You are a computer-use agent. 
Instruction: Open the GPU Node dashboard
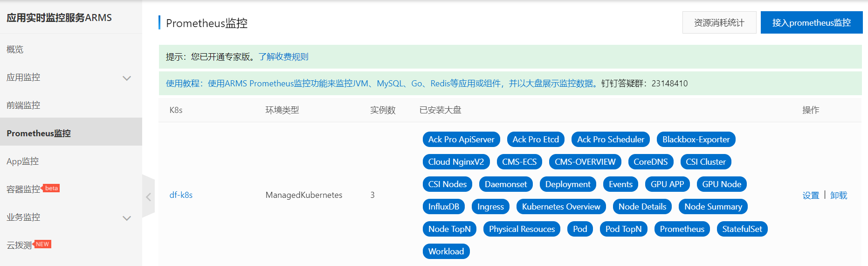[x=722, y=184]
